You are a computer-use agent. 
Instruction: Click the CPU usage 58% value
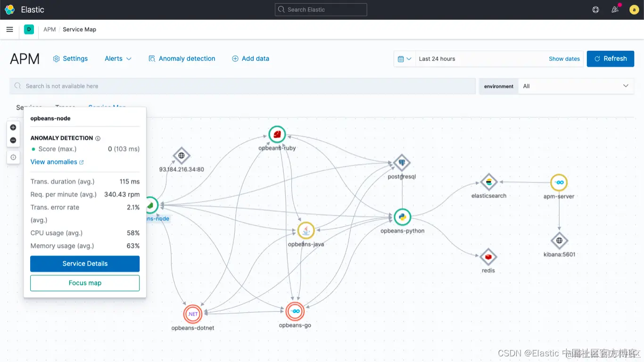tap(133, 233)
